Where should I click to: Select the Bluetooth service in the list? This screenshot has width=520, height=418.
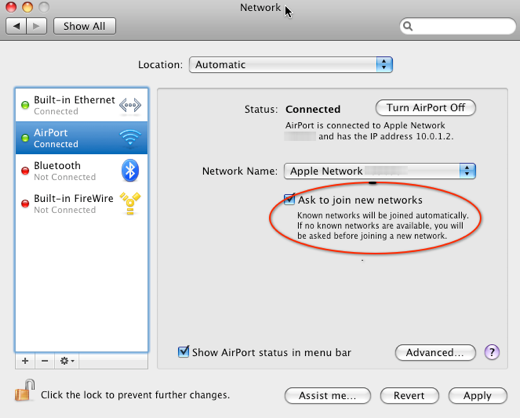tap(82, 171)
